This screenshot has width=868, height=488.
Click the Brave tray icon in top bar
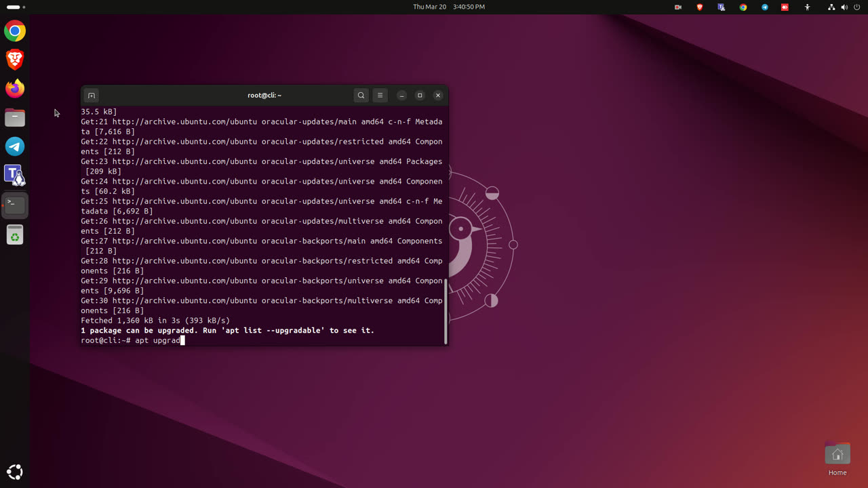pyautogui.click(x=700, y=7)
